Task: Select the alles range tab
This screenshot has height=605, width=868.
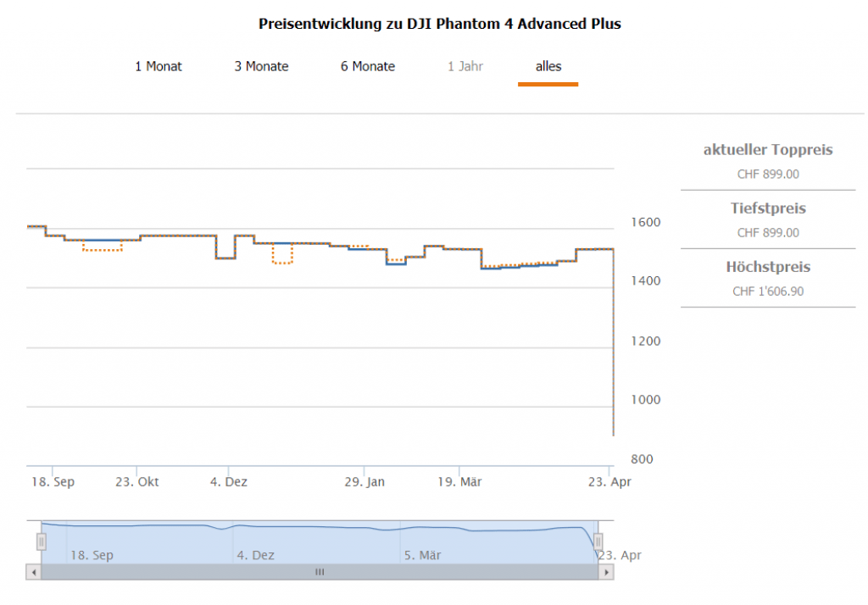Action: point(548,66)
